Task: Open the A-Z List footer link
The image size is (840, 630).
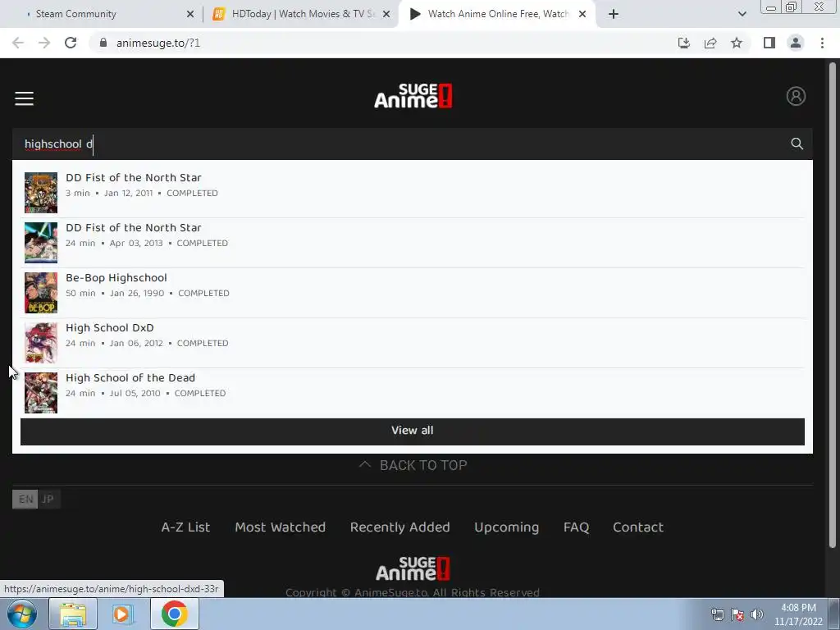Action: pyautogui.click(x=185, y=527)
